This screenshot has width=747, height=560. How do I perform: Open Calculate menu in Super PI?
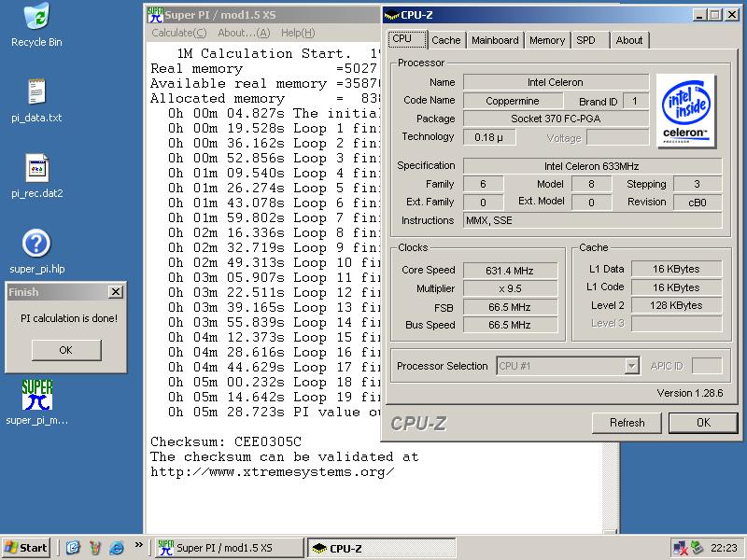click(x=179, y=33)
